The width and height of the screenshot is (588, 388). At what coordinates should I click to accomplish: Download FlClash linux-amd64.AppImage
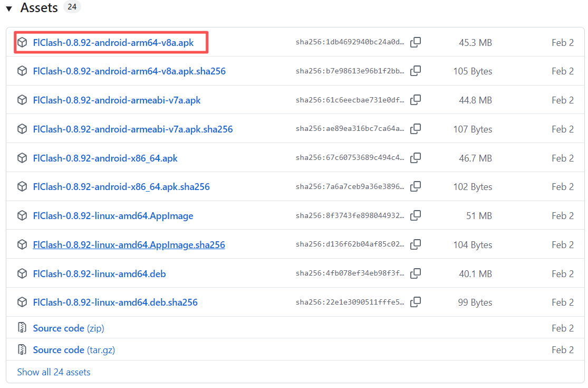tap(113, 215)
